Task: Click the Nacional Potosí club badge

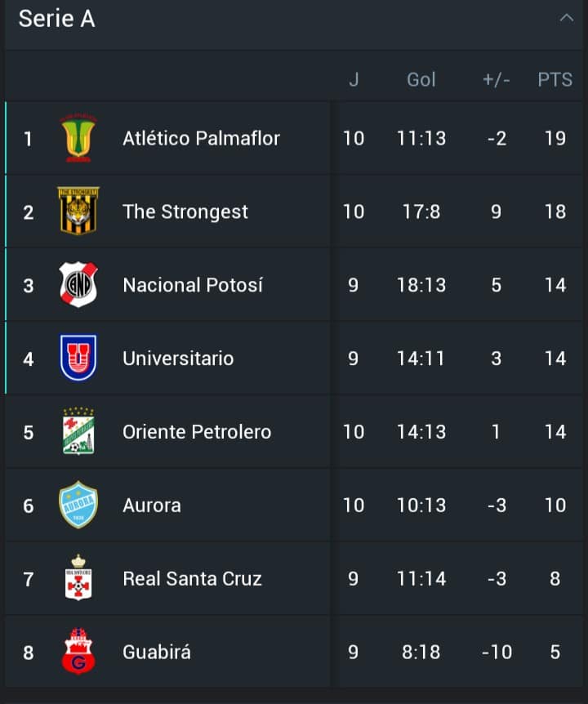Action: (78, 285)
